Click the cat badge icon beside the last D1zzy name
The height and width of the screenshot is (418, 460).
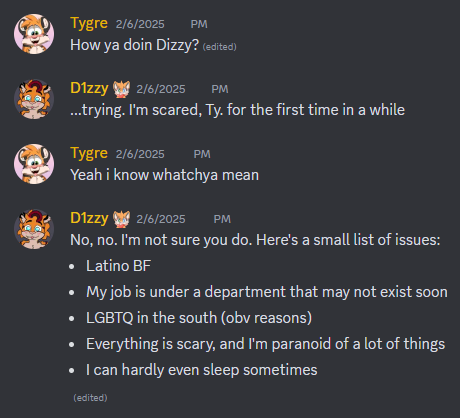tap(122, 219)
